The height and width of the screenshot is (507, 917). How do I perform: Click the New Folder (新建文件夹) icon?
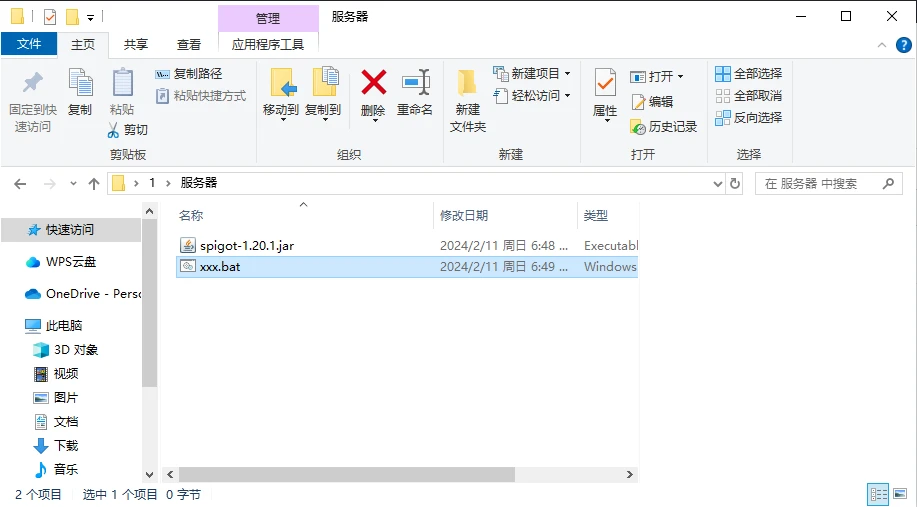(x=467, y=83)
